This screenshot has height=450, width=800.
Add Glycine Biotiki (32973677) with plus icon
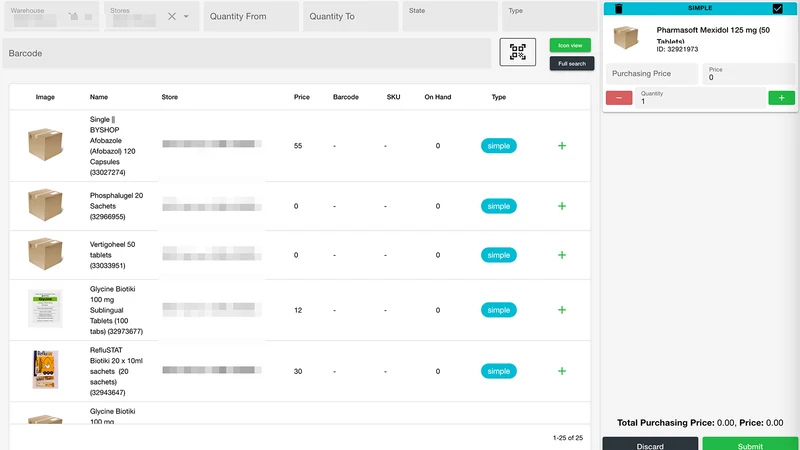(x=562, y=310)
